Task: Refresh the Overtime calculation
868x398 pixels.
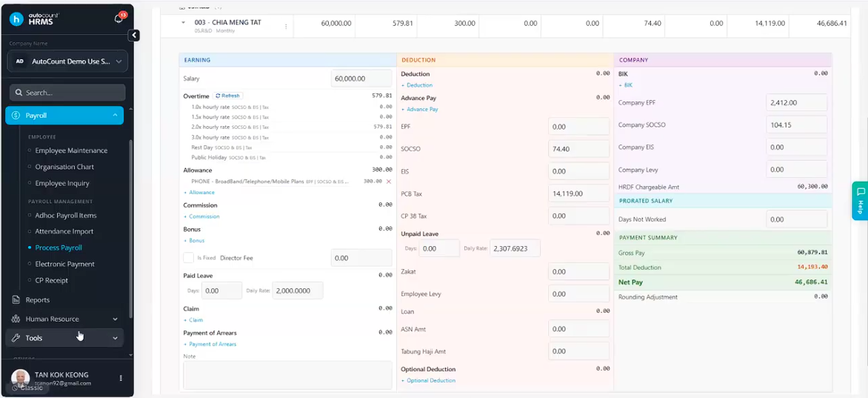Action: pos(228,96)
